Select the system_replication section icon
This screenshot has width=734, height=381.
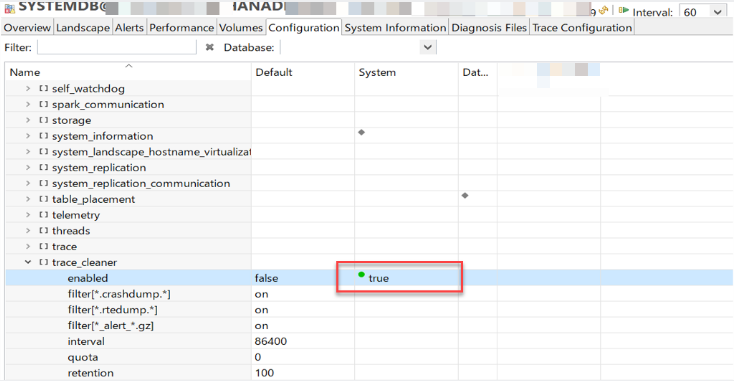(44, 168)
